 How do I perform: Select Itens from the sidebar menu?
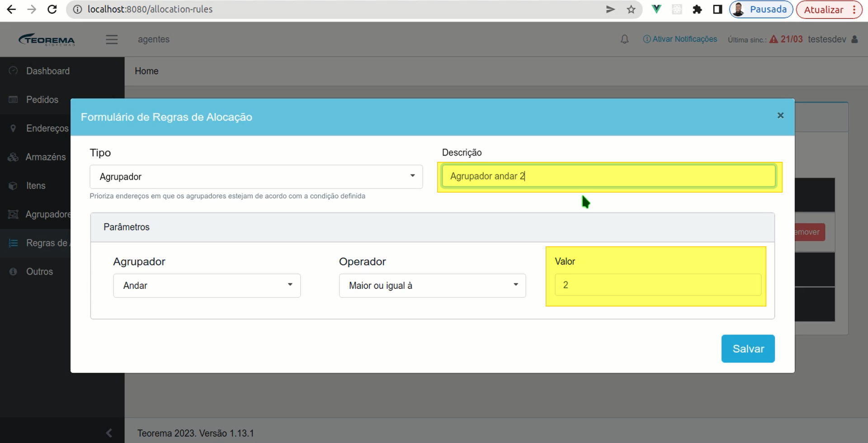36,186
